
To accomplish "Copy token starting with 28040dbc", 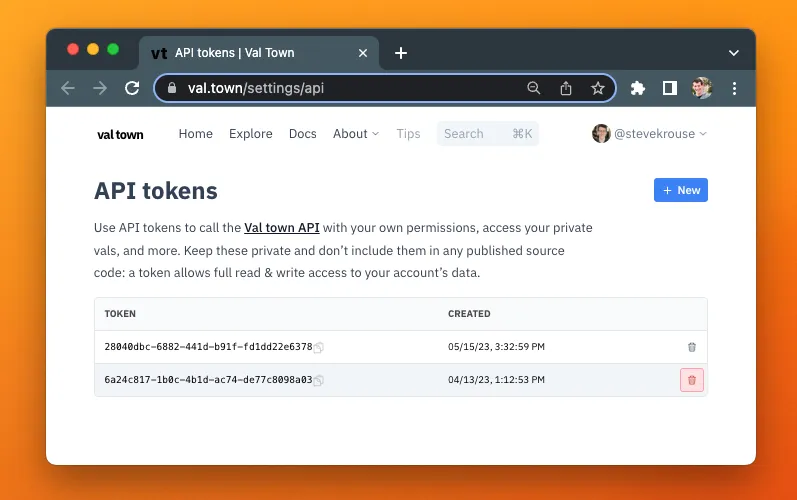I will click(319, 348).
